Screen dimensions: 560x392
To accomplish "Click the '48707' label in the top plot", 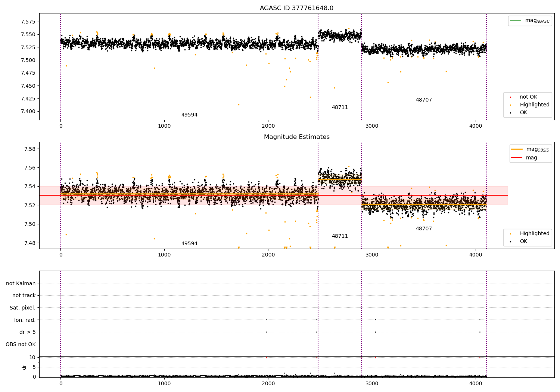I will (424, 100).
